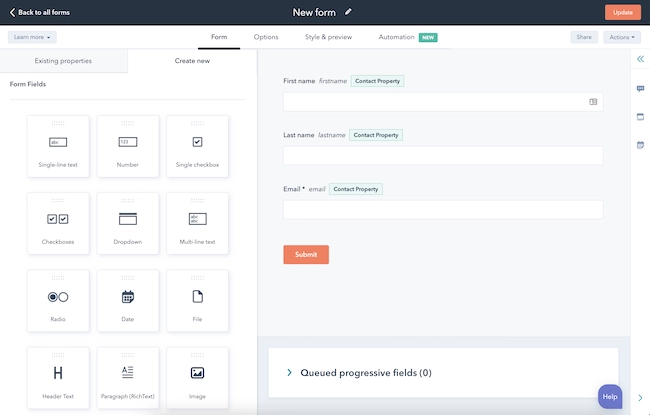This screenshot has width=650, height=415.
Task: Select the Header Text tile
Action: click(x=58, y=376)
